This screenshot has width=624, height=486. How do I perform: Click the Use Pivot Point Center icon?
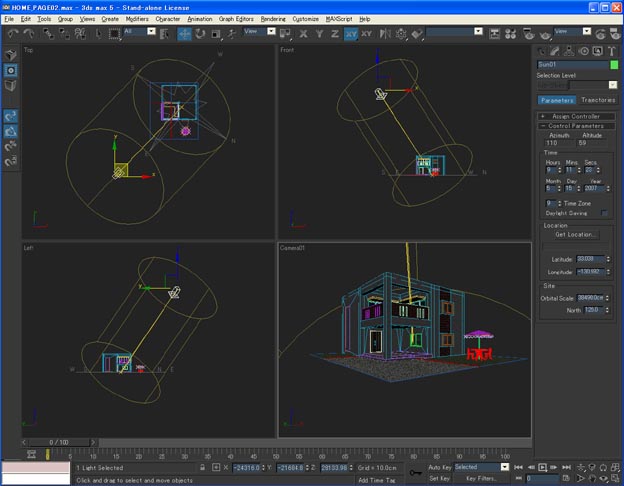[285, 34]
